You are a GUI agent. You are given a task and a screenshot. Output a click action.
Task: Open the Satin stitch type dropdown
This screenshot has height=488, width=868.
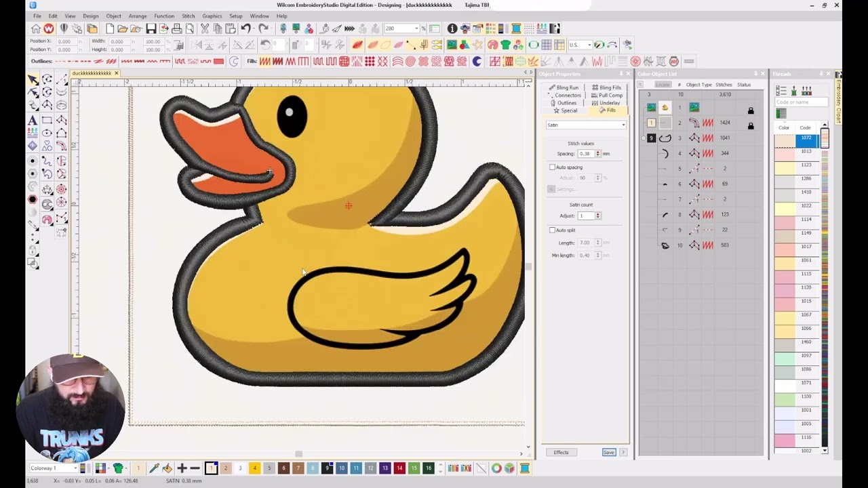[623, 125]
